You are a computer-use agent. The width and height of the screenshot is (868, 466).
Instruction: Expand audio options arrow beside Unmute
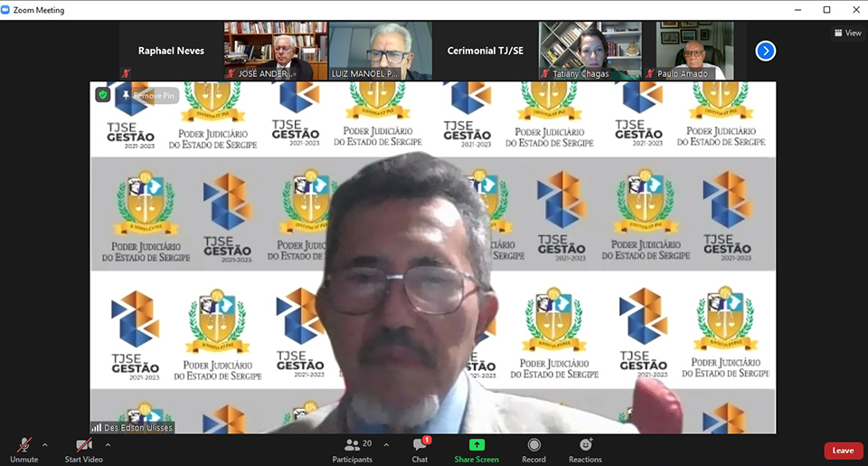pos(45,444)
